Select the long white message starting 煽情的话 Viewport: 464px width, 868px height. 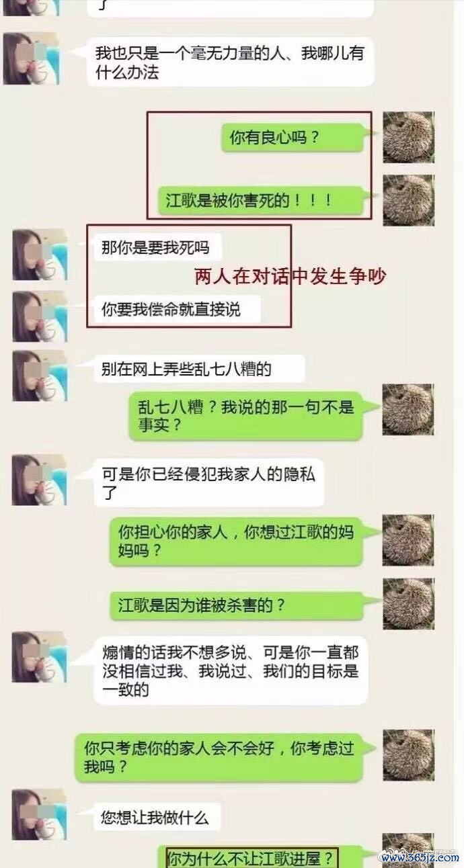click(230, 670)
